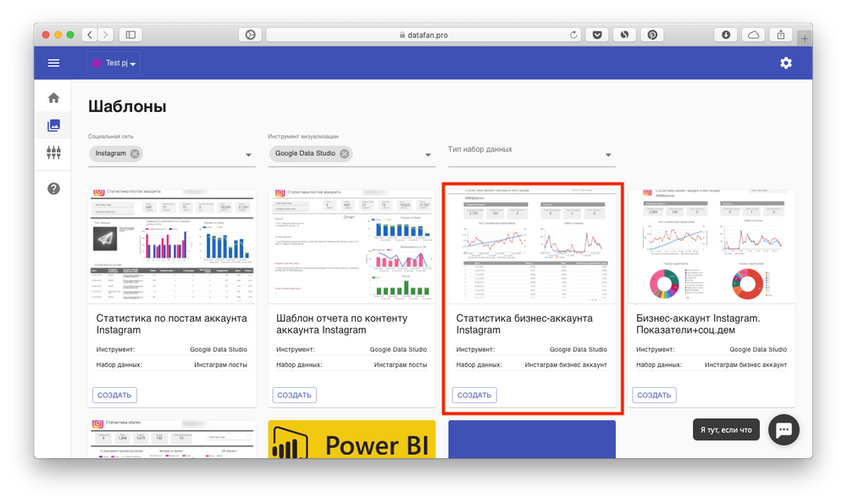Open the sliders settings sidebar icon

53,152
